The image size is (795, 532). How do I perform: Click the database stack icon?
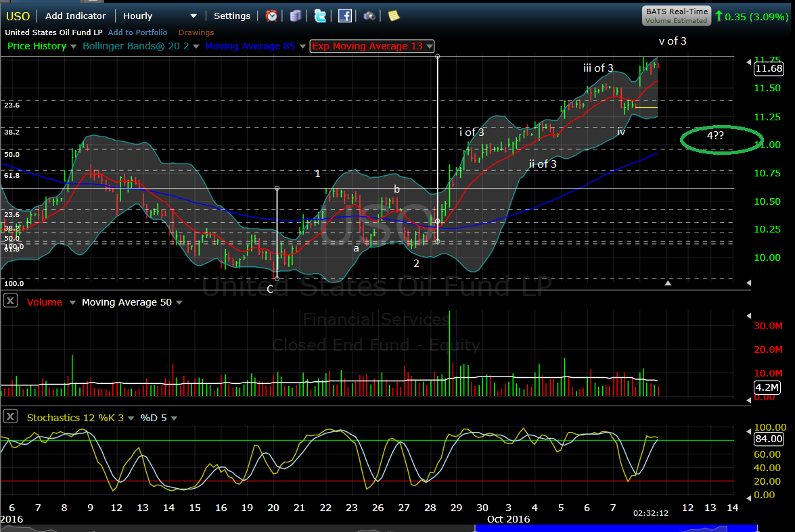(x=296, y=16)
